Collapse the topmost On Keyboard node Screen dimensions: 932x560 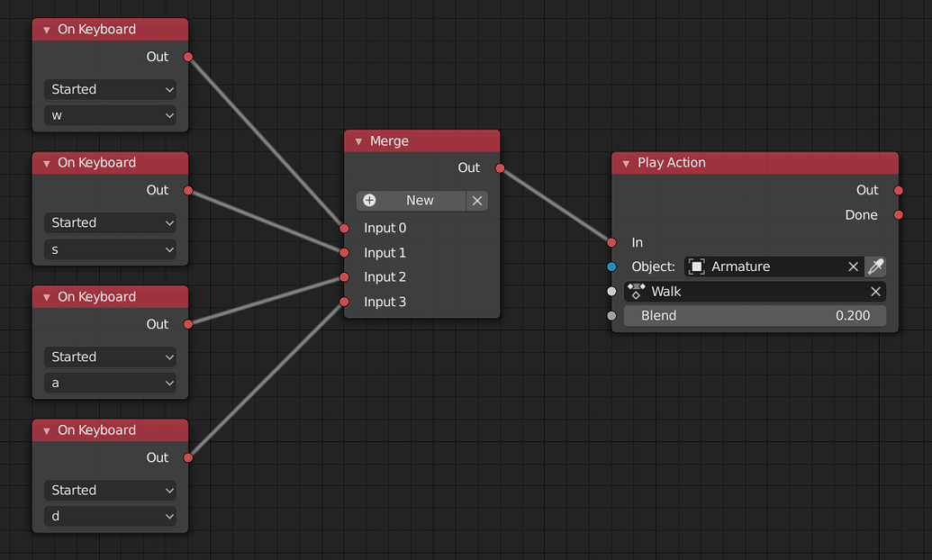coord(45,29)
